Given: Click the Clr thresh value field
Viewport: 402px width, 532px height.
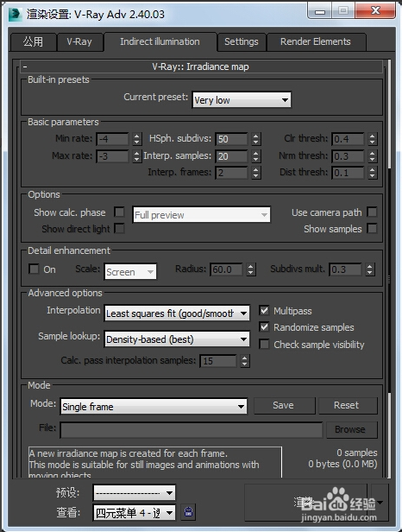Looking at the screenshot, I should tap(348, 139).
